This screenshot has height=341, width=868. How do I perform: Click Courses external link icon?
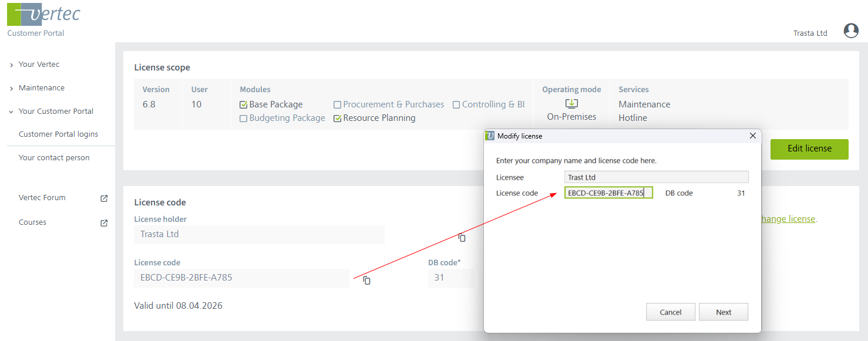pos(104,223)
